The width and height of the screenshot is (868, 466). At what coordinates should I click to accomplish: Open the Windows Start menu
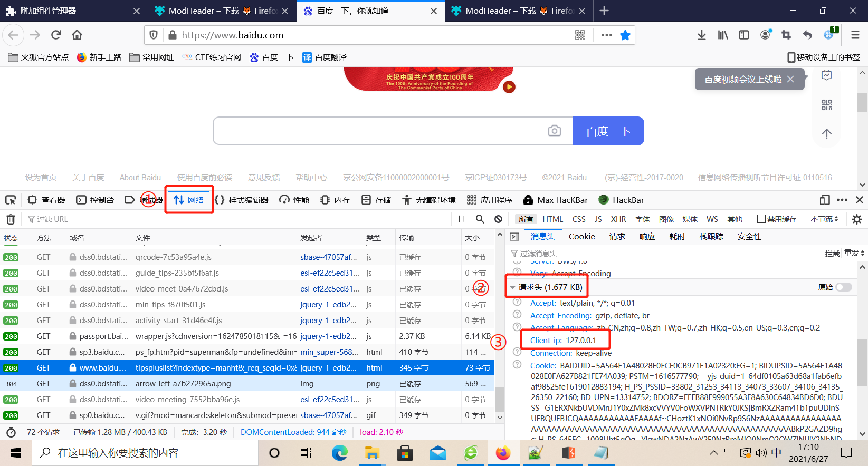coord(16,453)
